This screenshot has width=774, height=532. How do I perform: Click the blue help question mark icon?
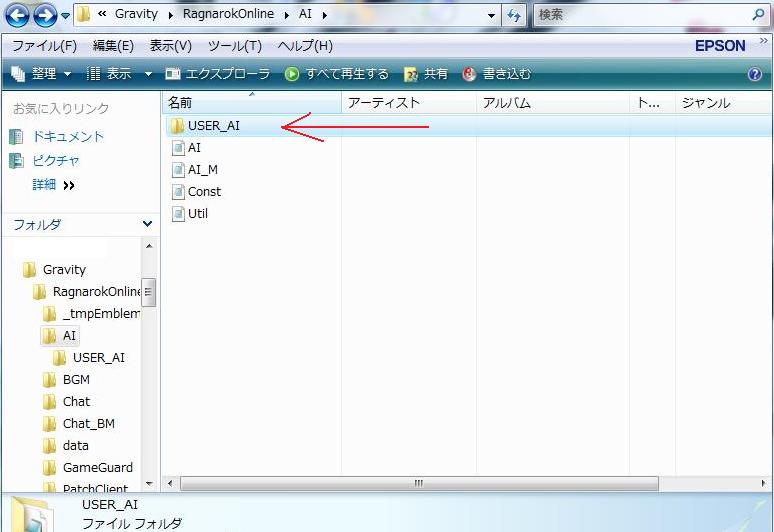point(755,74)
